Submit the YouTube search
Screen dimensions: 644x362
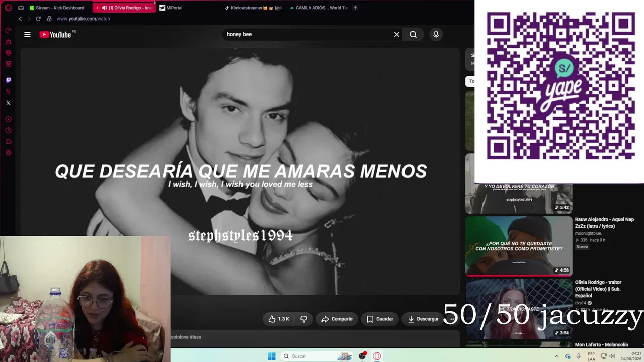[413, 34]
